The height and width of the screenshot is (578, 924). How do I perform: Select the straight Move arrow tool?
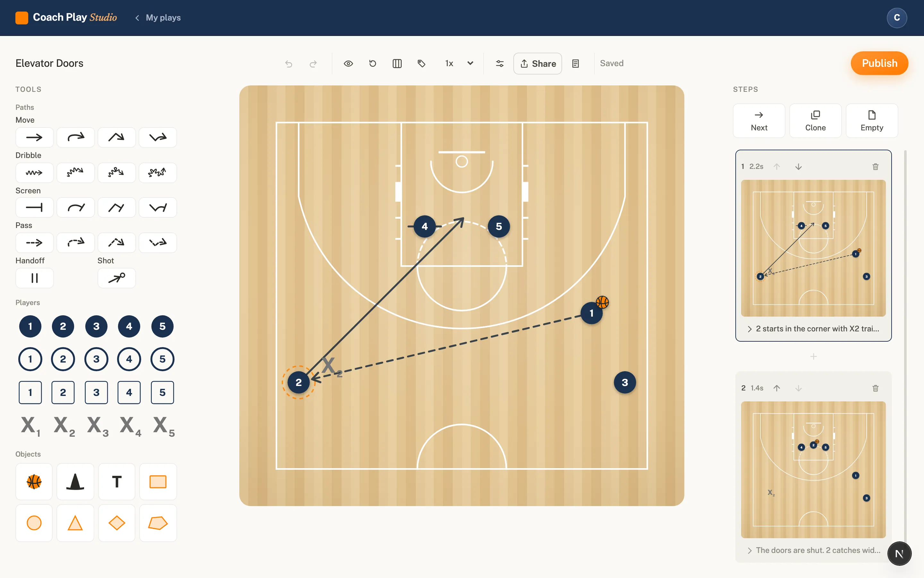point(34,137)
